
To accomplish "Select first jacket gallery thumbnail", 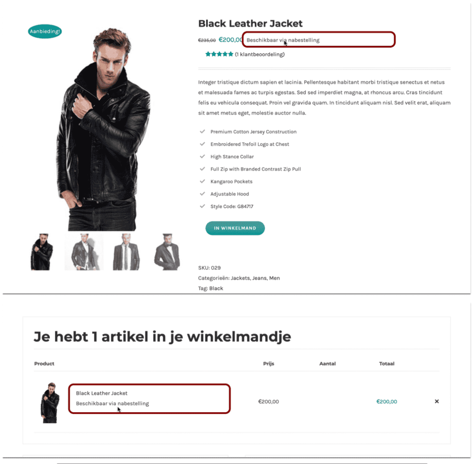I will pos(42,252).
